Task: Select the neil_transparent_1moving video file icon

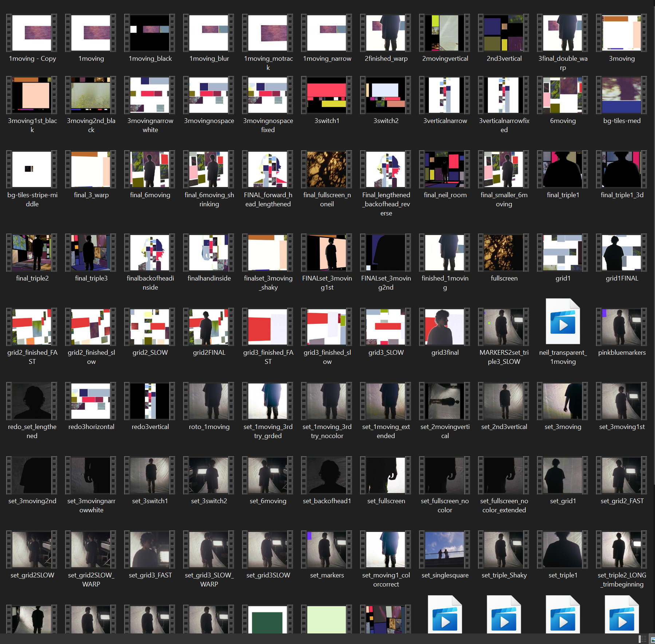Action: click(x=563, y=322)
